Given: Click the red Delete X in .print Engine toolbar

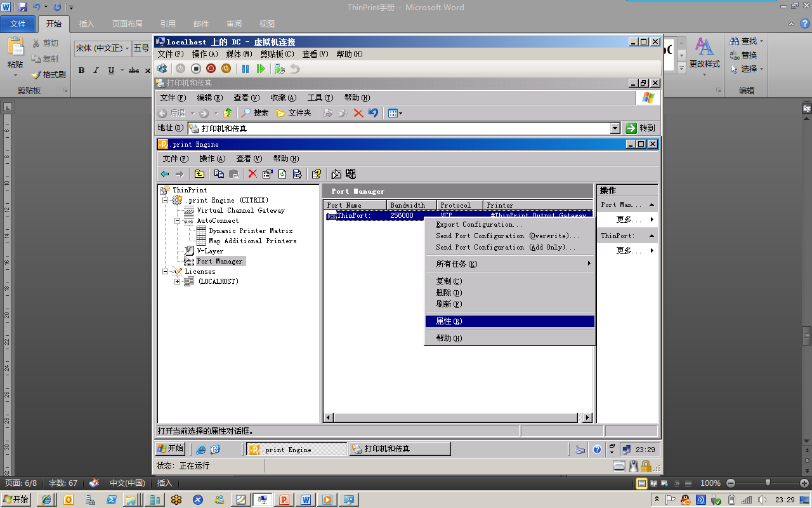Looking at the screenshot, I should [x=252, y=174].
